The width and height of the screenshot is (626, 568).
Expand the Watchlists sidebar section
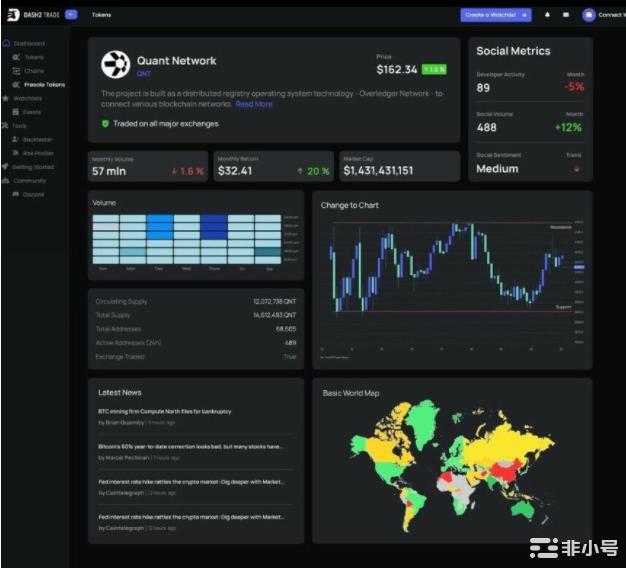tap(27, 98)
